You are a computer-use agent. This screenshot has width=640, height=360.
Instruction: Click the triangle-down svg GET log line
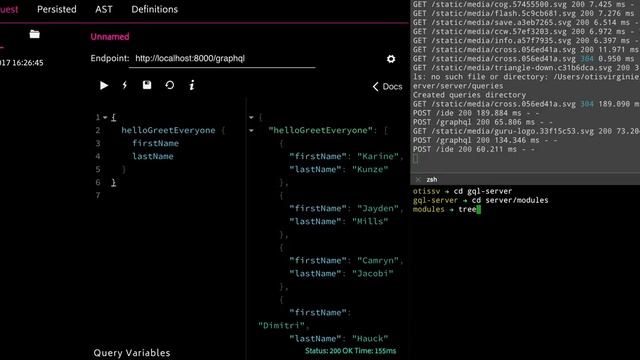point(526,68)
